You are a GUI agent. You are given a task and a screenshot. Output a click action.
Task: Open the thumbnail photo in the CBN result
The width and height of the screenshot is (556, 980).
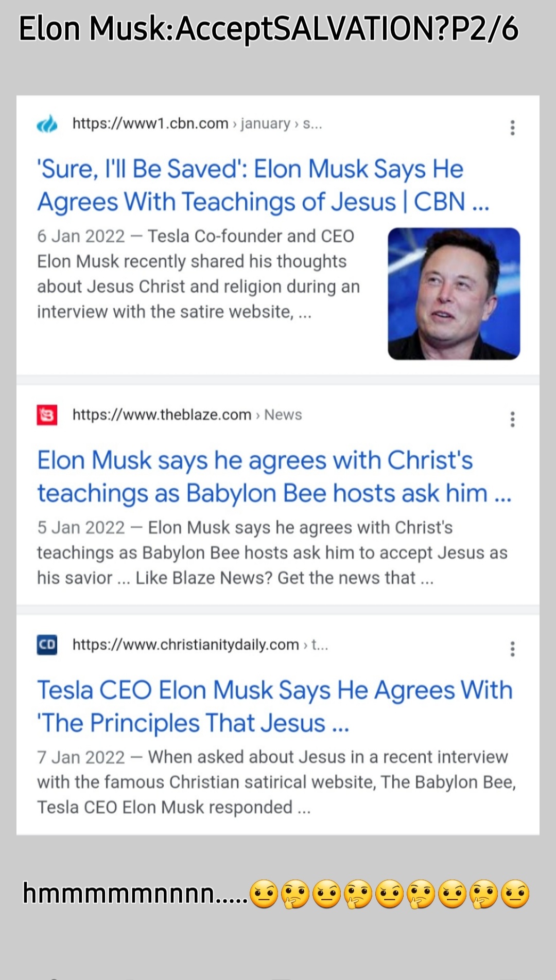pos(454,294)
